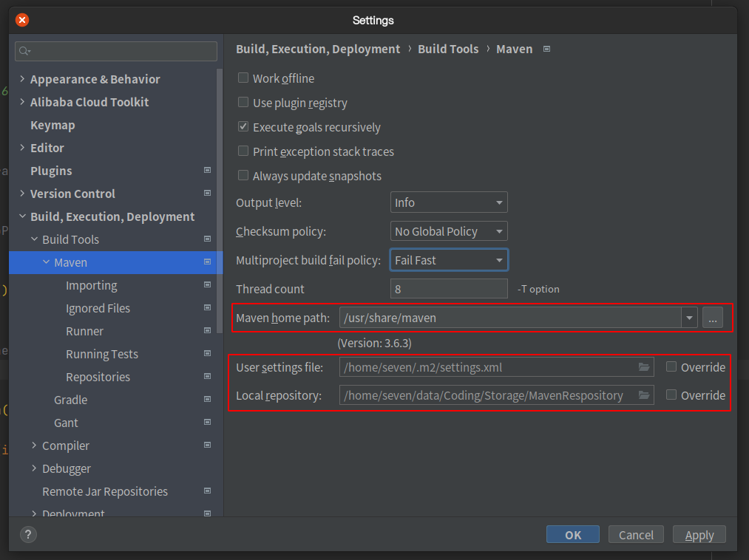Viewport: 749px width, 560px height.
Task: Click the project-level icon beside Repositories
Action: pos(207,377)
